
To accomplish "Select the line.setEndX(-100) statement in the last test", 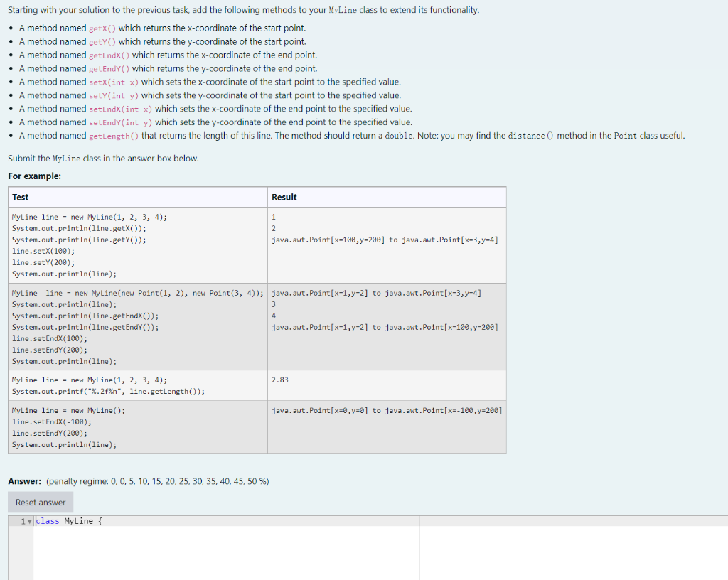I will pyautogui.click(x=50, y=422).
